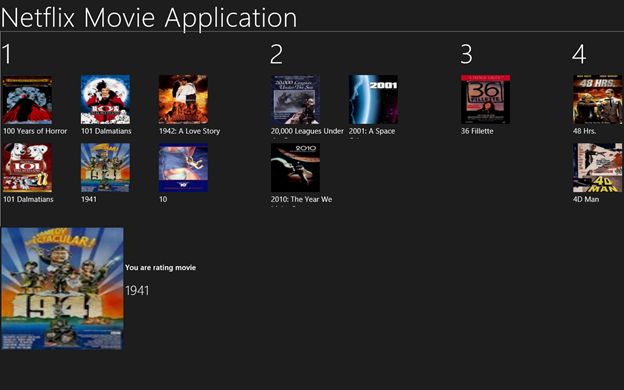624x390 pixels.
Task: Open the 36 Fillette poster
Action: [x=486, y=99]
